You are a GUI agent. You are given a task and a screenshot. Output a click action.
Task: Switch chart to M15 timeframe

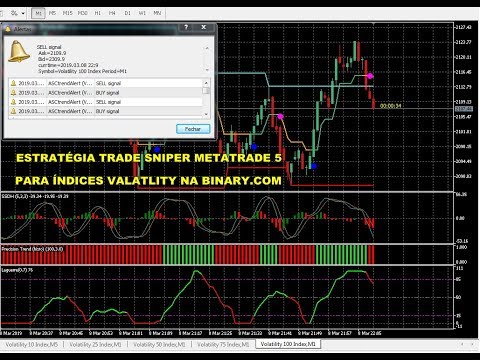pyautogui.click(x=68, y=13)
